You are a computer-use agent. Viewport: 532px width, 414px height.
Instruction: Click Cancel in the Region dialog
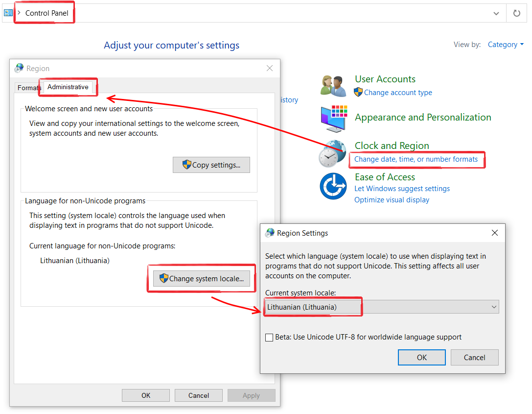tap(198, 395)
